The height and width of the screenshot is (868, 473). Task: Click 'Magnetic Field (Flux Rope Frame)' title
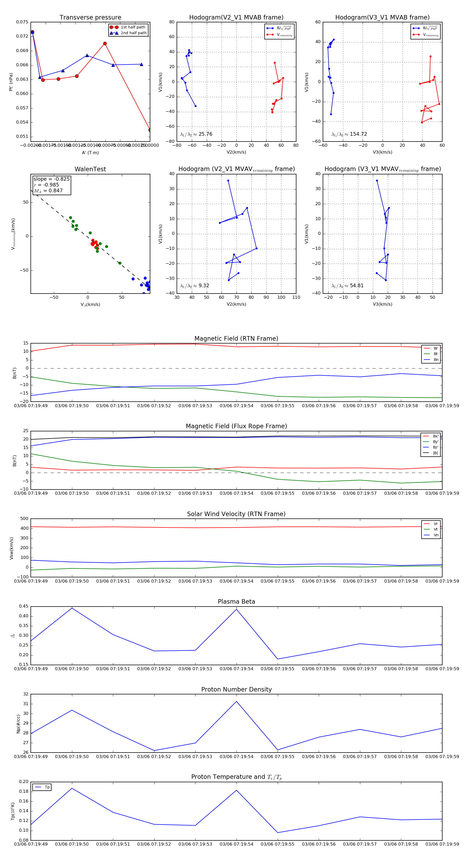coord(236,426)
